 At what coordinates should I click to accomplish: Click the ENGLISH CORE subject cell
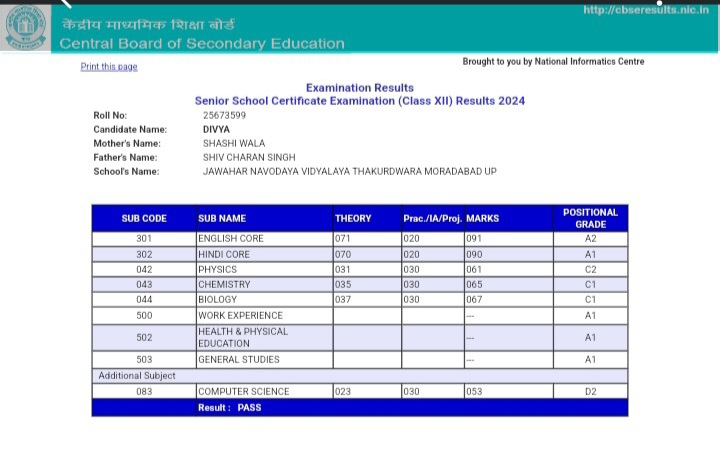pyautogui.click(x=264, y=239)
